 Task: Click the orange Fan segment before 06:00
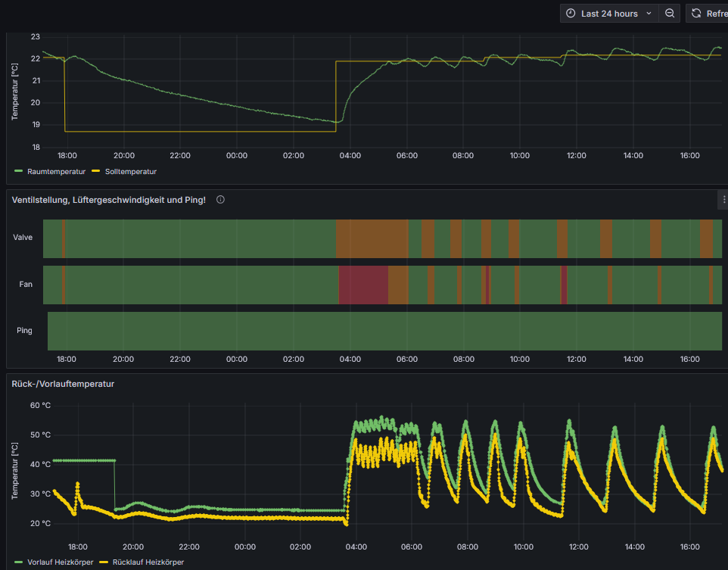coord(398,285)
